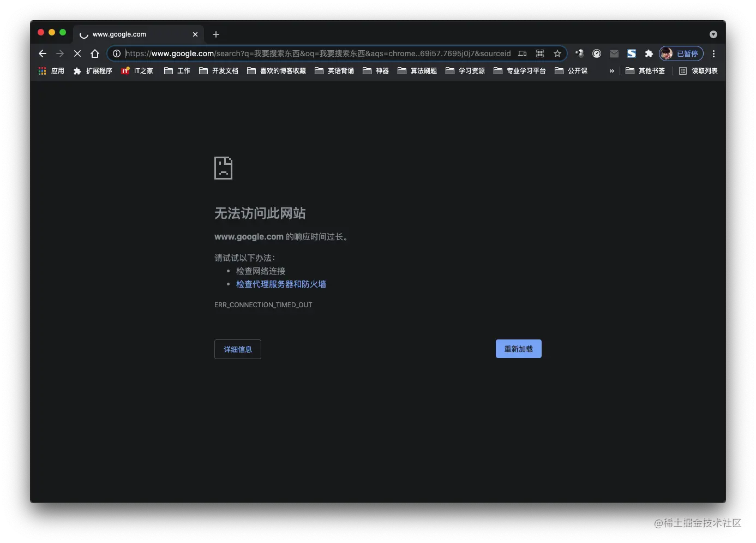The height and width of the screenshot is (543, 756).
Task: Stop loading the page
Action: (77, 53)
